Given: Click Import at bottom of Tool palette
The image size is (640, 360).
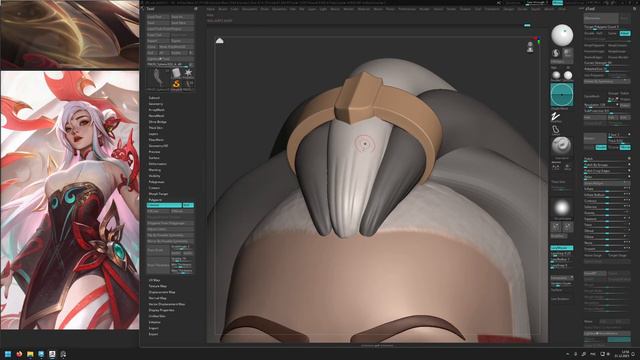Looking at the screenshot, I should point(153,328).
